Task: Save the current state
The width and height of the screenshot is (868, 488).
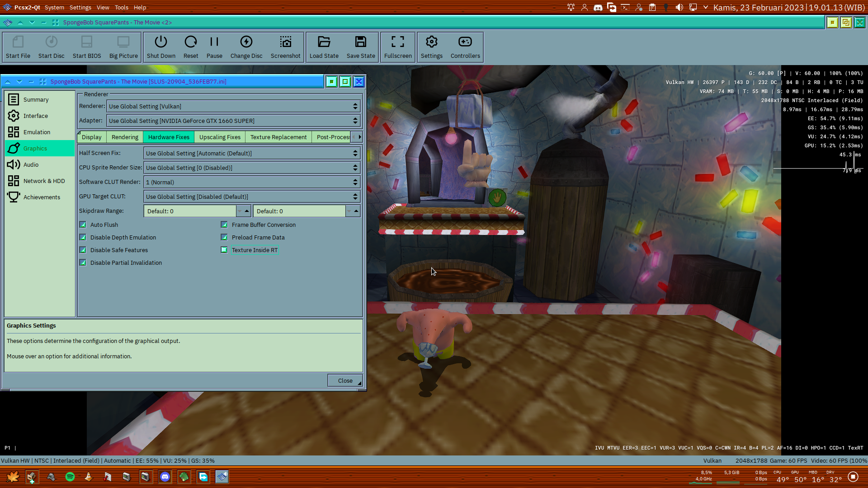Action: (x=360, y=47)
